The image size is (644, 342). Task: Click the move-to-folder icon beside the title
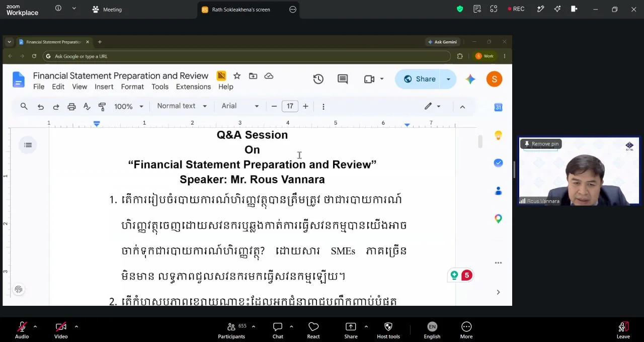click(253, 76)
